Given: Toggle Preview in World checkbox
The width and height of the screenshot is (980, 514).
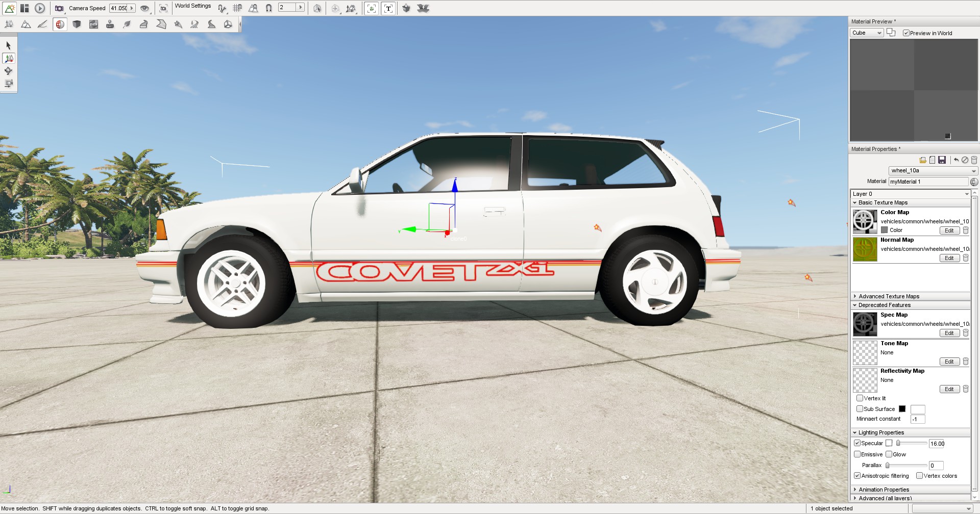Looking at the screenshot, I should pos(906,33).
